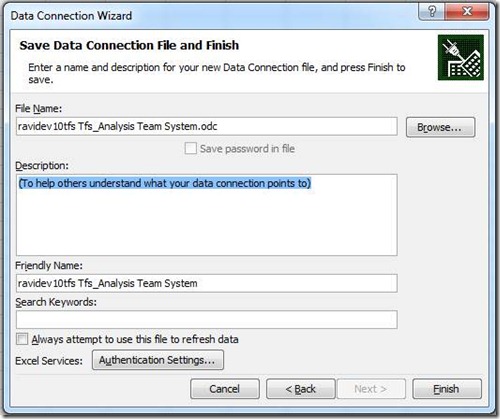Click the highlighted description placeholder text
The height and width of the screenshot is (419, 500).
pyautogui.click(x=165, y=183)
